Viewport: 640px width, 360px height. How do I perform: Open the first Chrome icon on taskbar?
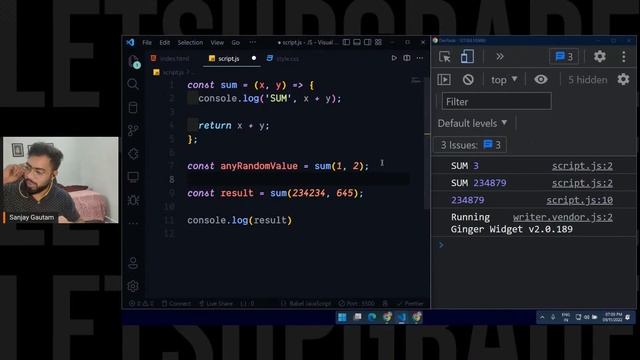point(387,317)
